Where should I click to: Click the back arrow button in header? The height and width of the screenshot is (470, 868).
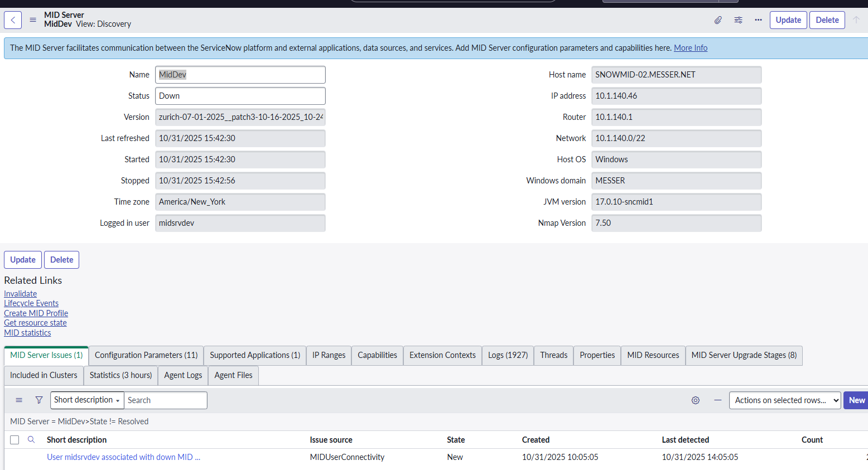click(13, 20)
